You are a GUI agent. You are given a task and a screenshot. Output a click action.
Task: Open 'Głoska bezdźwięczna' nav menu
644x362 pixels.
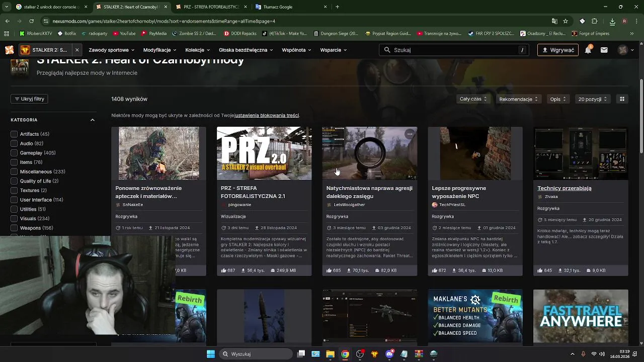246,50
